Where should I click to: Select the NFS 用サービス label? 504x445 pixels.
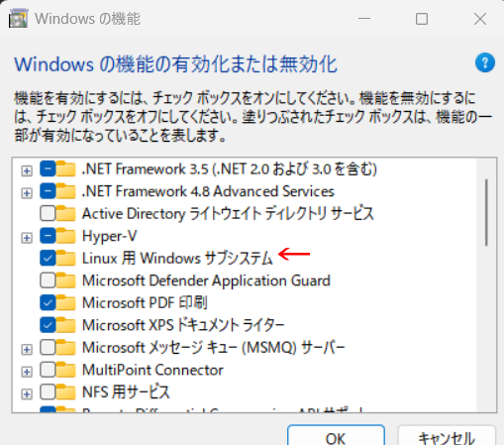(x=126, y=392)
